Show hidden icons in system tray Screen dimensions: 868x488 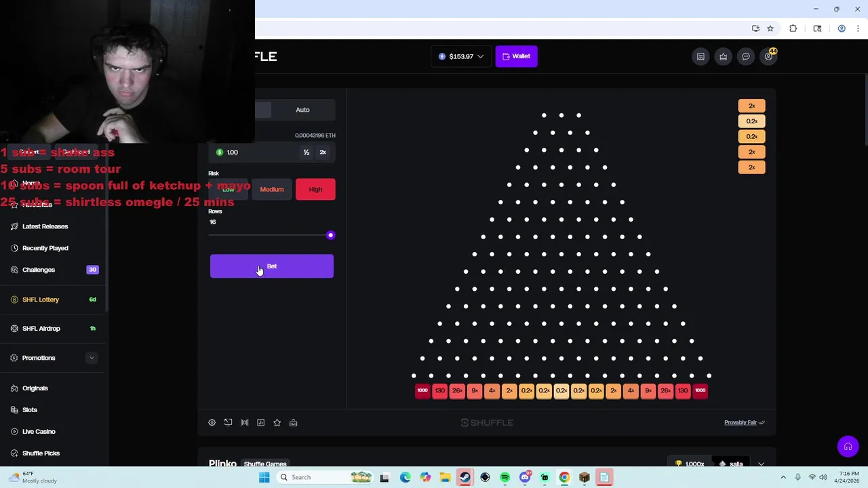(x=783, y=477)
